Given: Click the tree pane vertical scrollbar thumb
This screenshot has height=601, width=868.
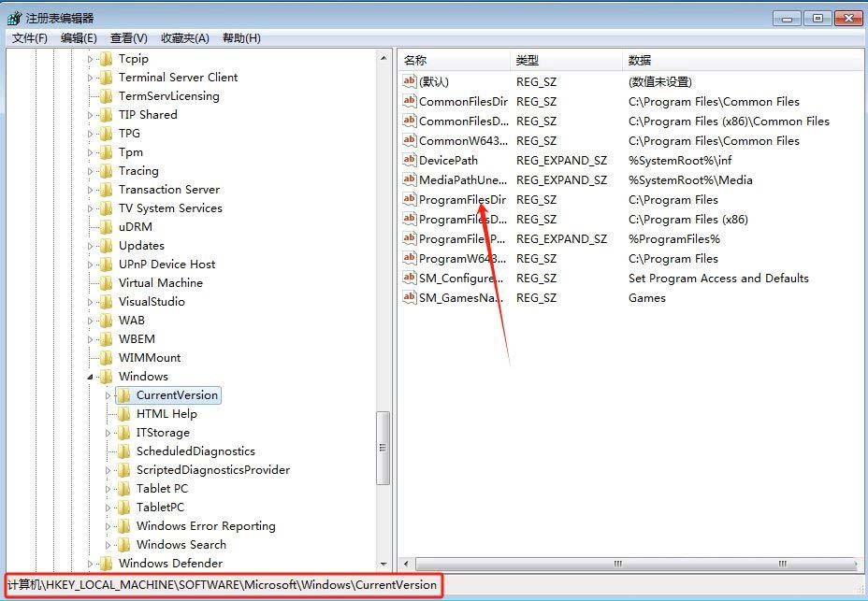Looking at the screenshot, I should [383, 448].
